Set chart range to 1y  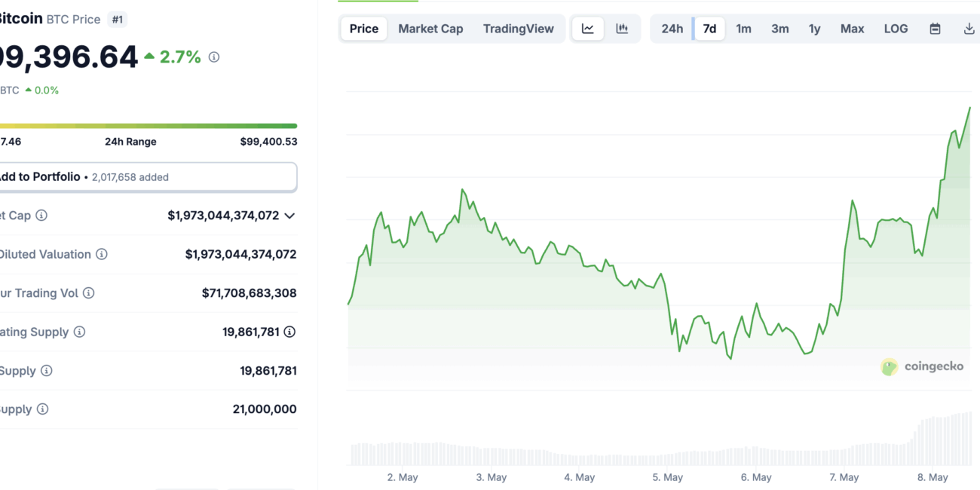815,29
